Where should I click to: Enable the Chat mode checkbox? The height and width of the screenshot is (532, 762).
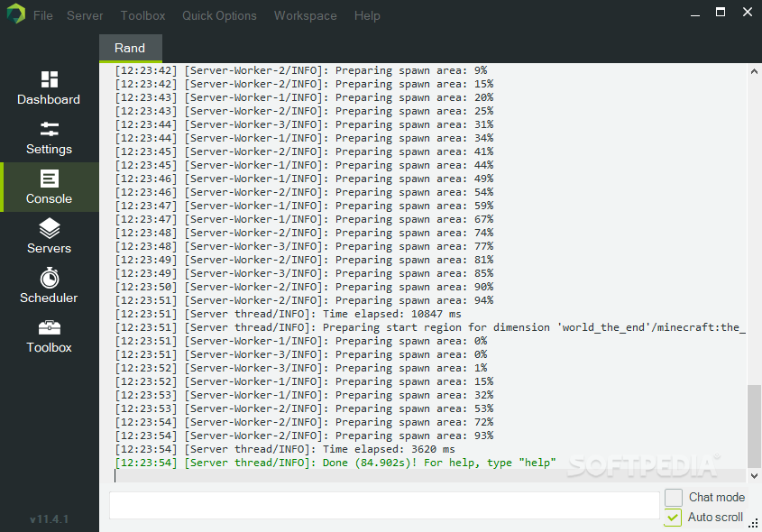674,498
